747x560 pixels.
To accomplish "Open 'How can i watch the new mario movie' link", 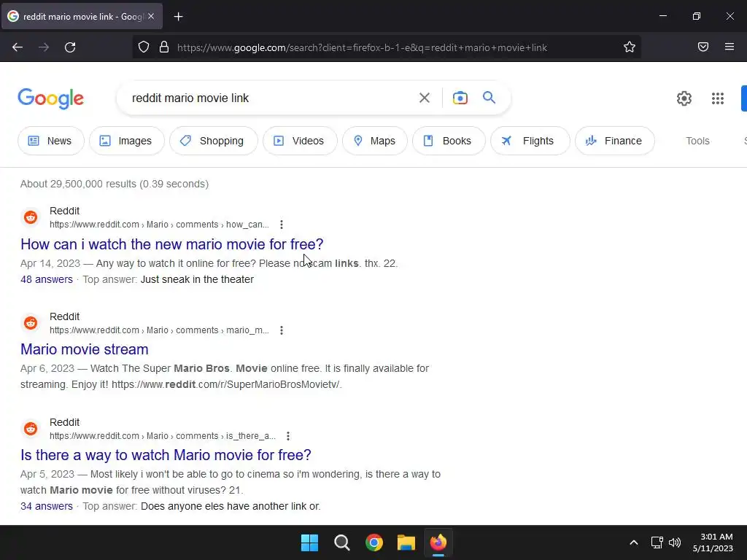I will (172, 244).
